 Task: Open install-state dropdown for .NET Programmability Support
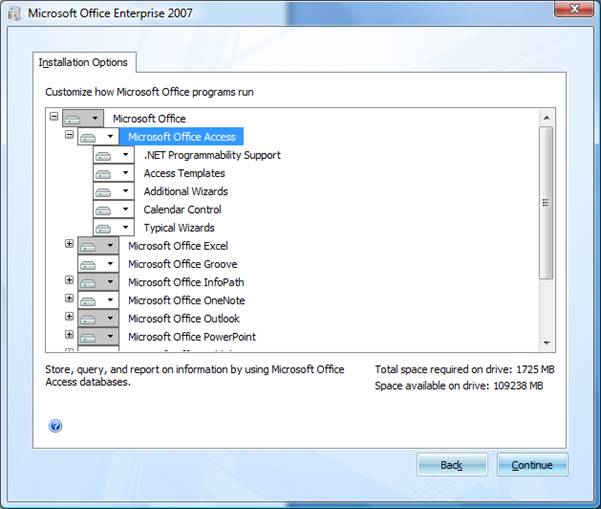point(113,155)
